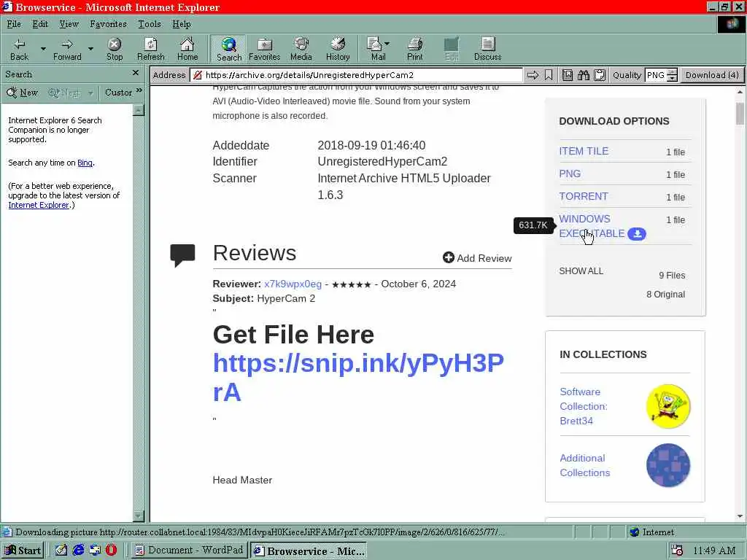Viewport: 747px width, 560px height.
Task: Click the Quality PNG field
Action: (656, 75)
